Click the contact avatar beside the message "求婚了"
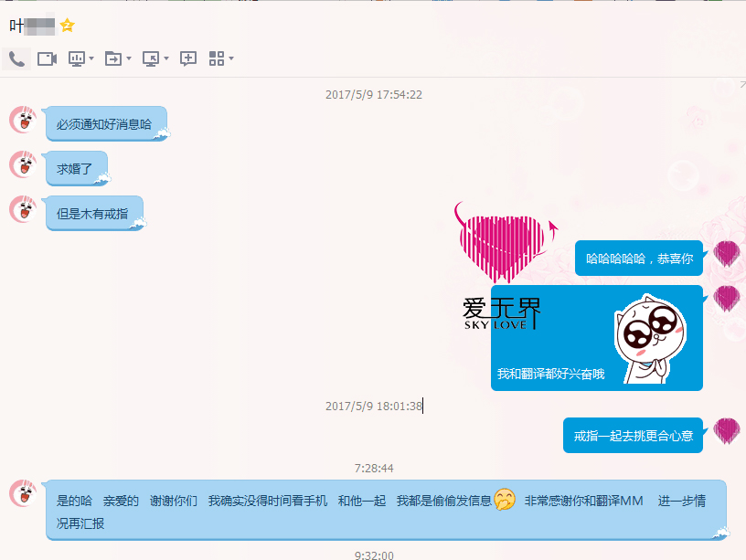Screen dimensions: 746x560 click(23, 164)
